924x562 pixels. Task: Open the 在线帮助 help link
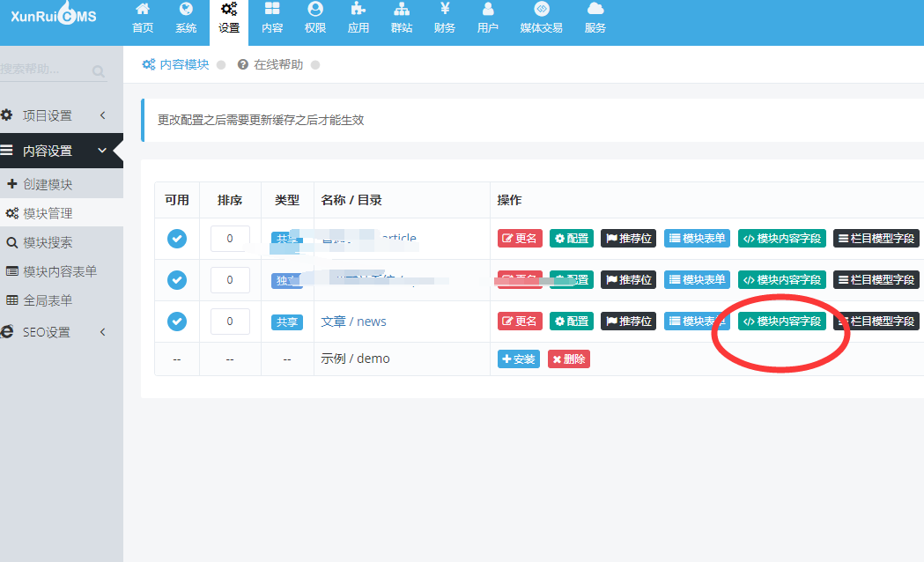270,64
